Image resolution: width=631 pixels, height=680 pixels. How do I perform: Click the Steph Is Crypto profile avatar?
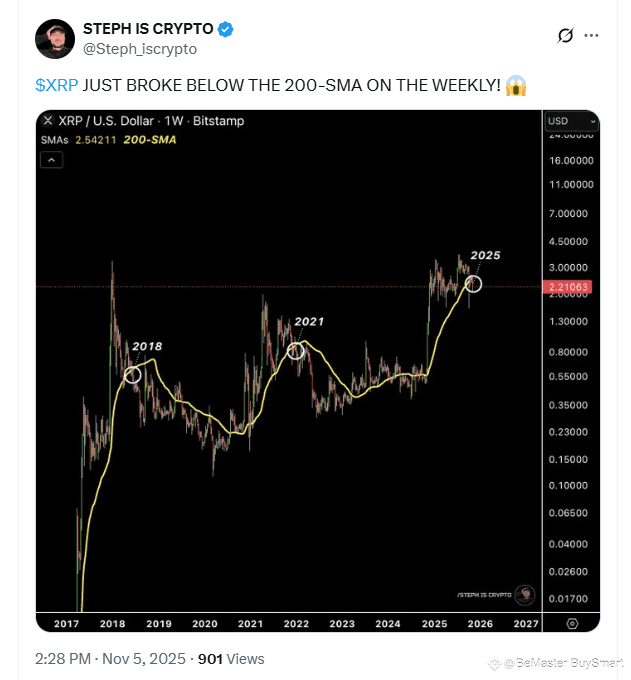[55, 39]
